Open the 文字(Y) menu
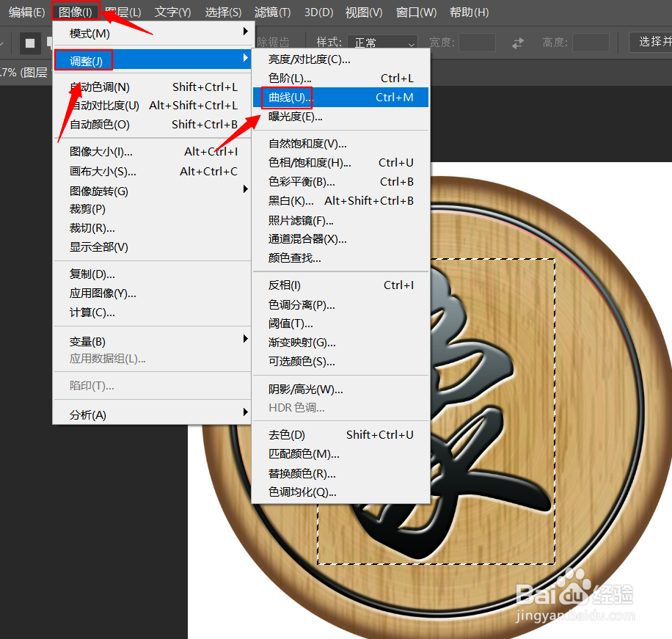 coord(172,12)
